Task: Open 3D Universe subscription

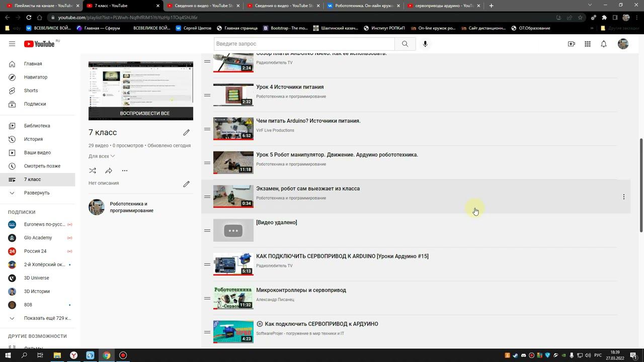Action: point(37,278)
